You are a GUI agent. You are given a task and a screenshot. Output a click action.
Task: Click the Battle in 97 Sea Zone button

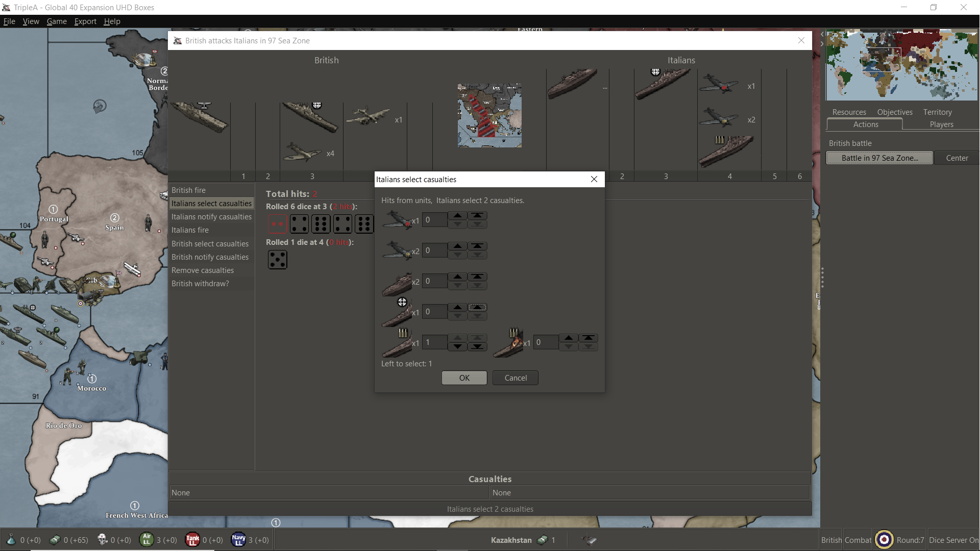click(879, 158)
